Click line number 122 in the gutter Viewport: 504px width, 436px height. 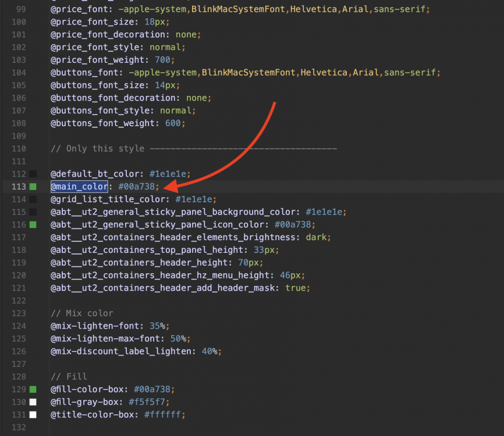coord(19,301)
